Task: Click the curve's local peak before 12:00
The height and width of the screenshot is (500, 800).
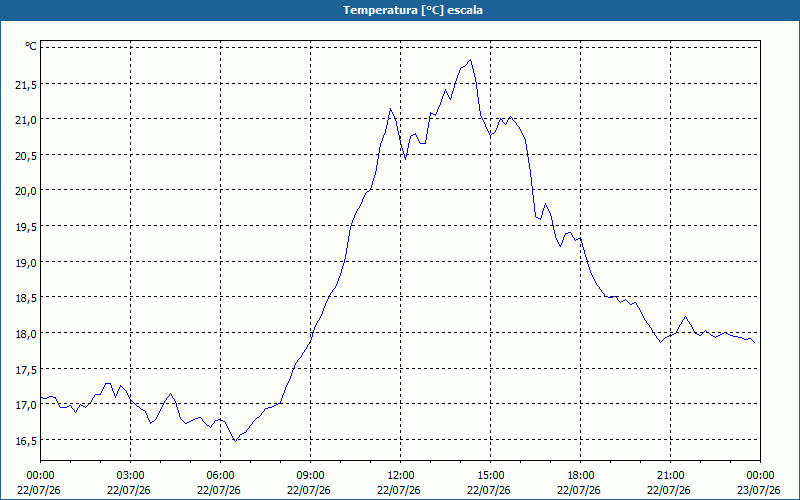Action: pos(390,109)
